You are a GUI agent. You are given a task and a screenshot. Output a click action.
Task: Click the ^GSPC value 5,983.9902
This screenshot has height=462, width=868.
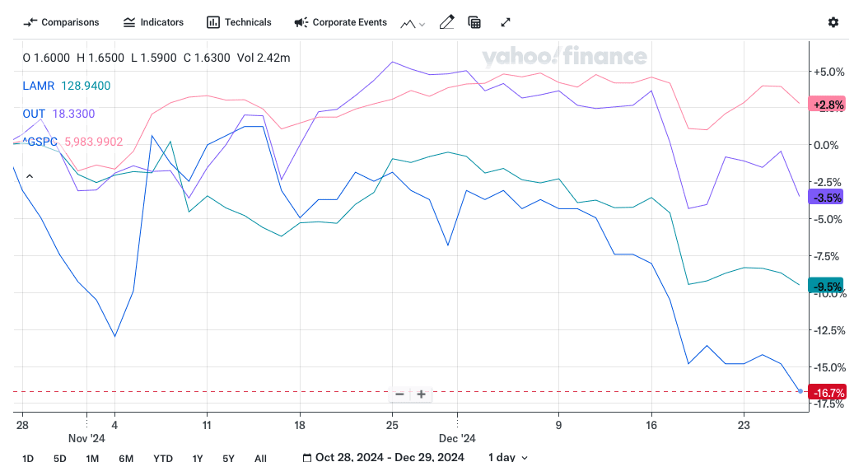pos(94,142)
